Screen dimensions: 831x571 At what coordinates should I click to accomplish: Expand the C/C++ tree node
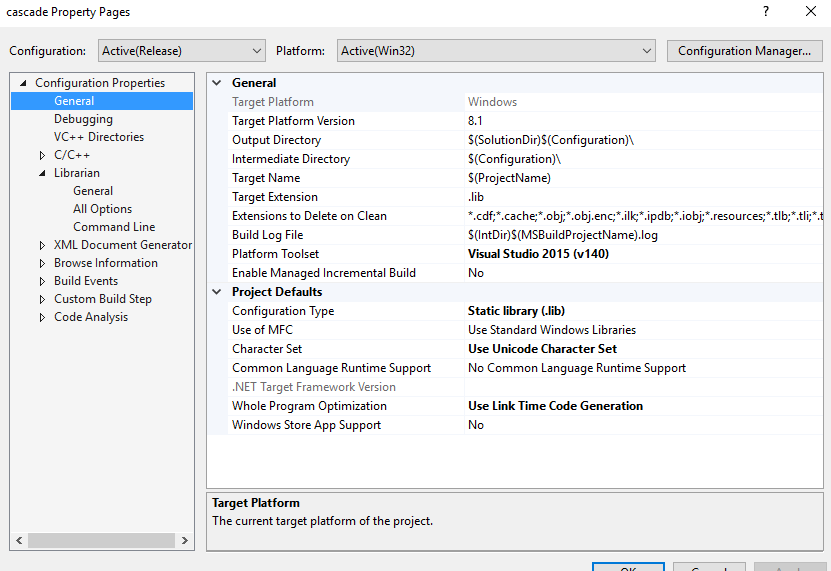tap(42, 155)
